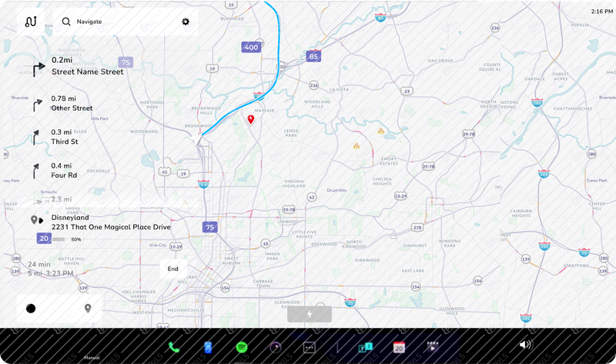Focus the Navigate search field
Image resolution: width=616 pixels, height=364 pixels.
click(125, 22)
